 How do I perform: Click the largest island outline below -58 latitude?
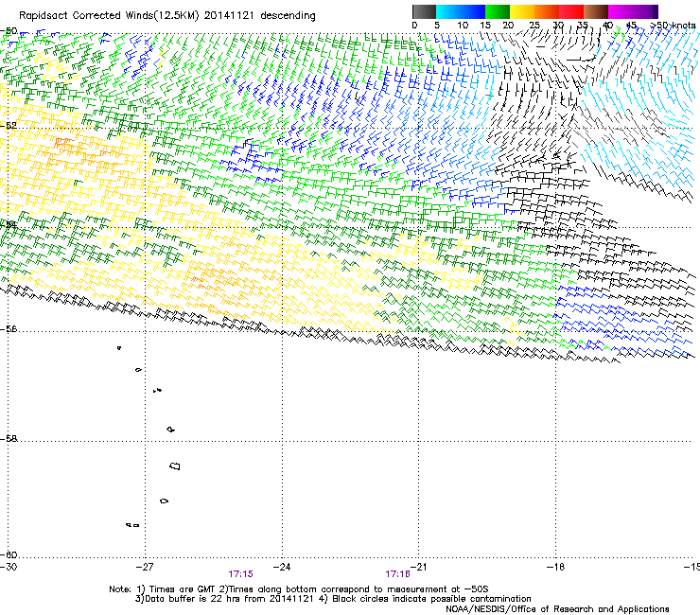[x=175, y=466]
